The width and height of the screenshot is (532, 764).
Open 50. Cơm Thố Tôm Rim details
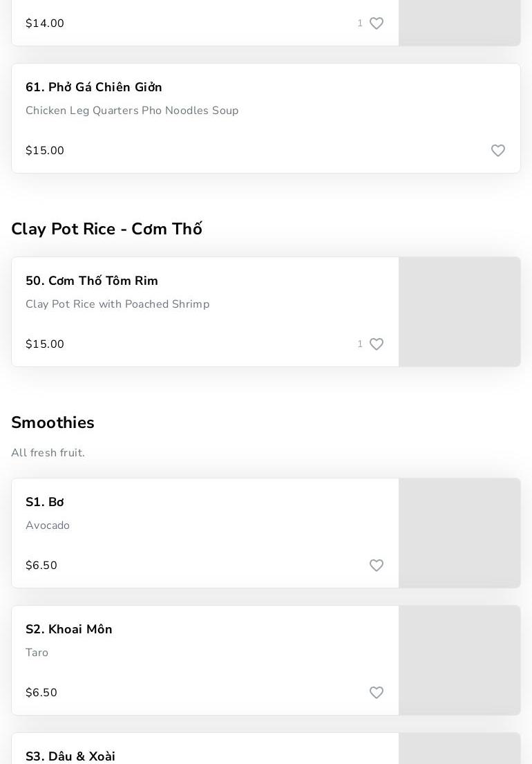click(x=92, y=281)
